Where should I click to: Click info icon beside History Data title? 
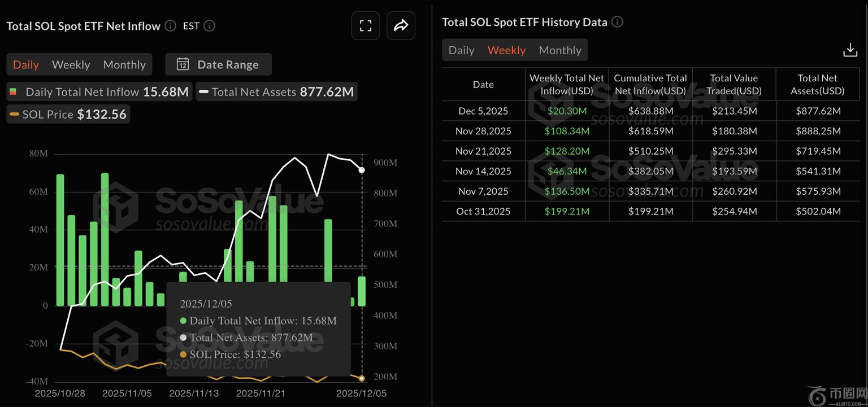(x=617, y=22)
